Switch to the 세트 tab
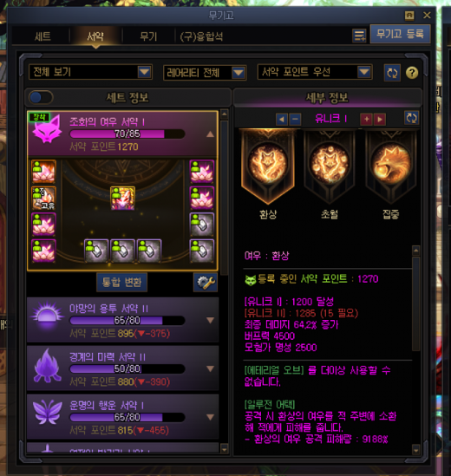This screenshot has width=451, height=476. (42, 36)
